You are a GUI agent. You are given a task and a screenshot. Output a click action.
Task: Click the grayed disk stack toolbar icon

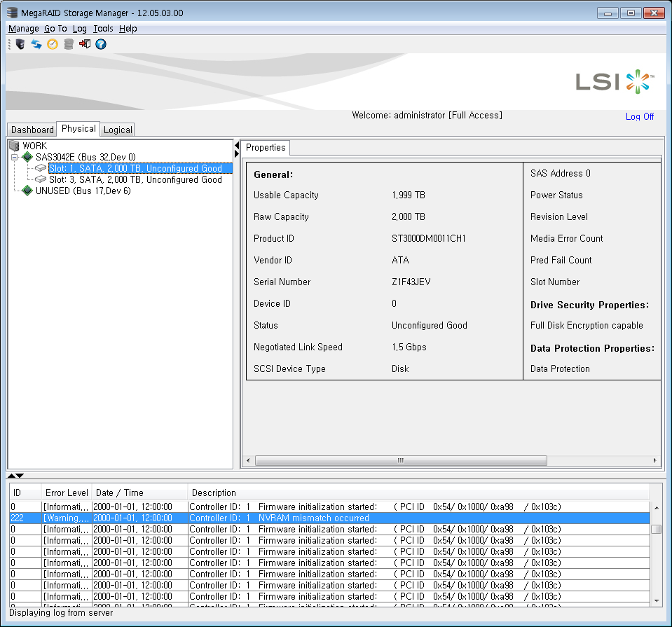point(69,44)
